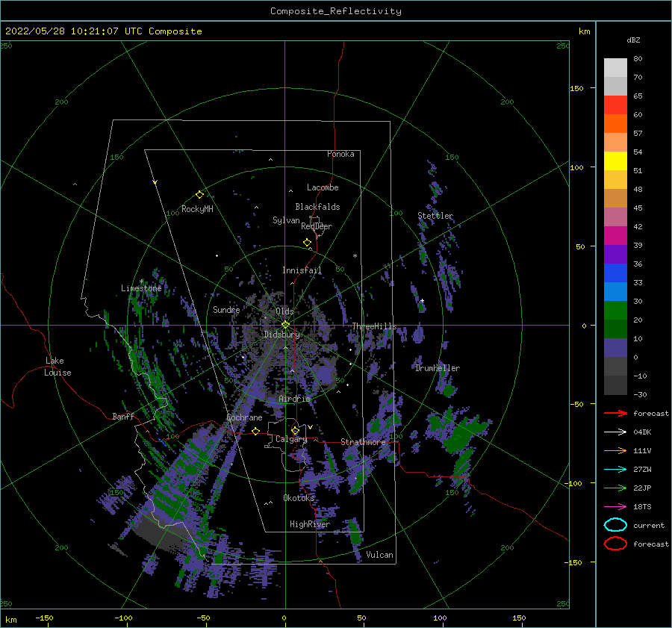Click the red forecast arrow in legend
672x628 pixels.
pos(615,413)
